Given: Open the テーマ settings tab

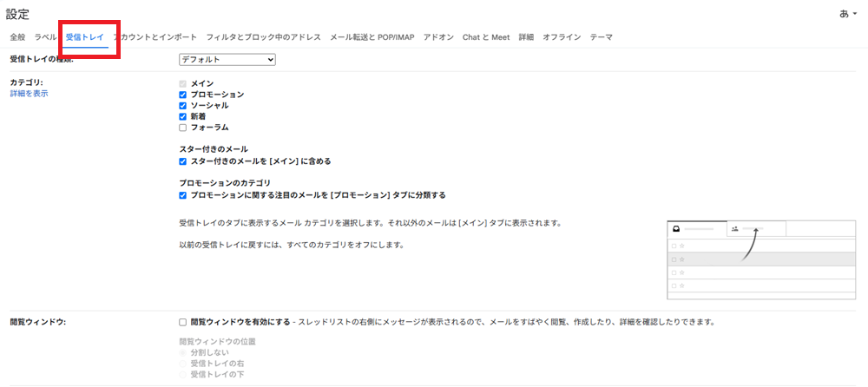Looking at the screenshot, I should (x=601, y=37).
